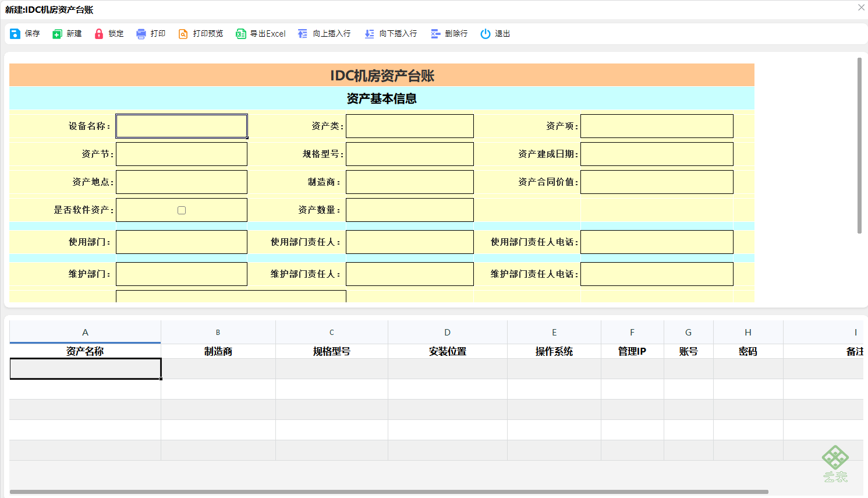
Task: Focus the 使用部门责任人 field
Action: (x=410, y=242)
